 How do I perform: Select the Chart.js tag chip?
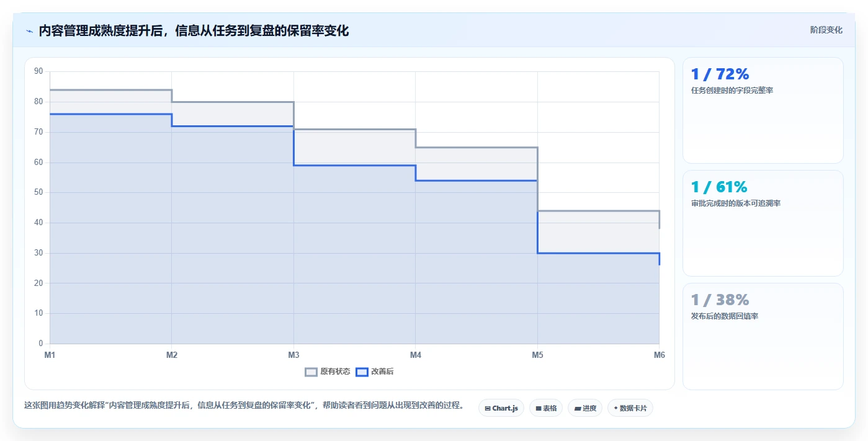click(x=501, y=408)
